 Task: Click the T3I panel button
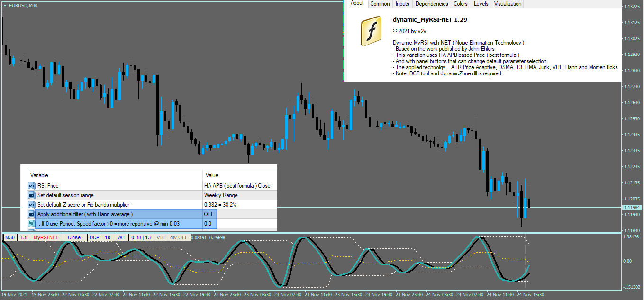(x=24, y=237)
